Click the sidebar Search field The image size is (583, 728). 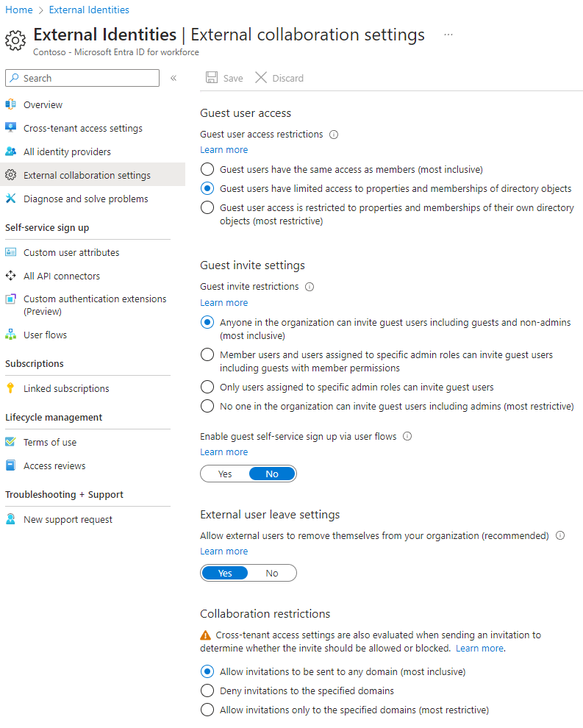(82, 78)
